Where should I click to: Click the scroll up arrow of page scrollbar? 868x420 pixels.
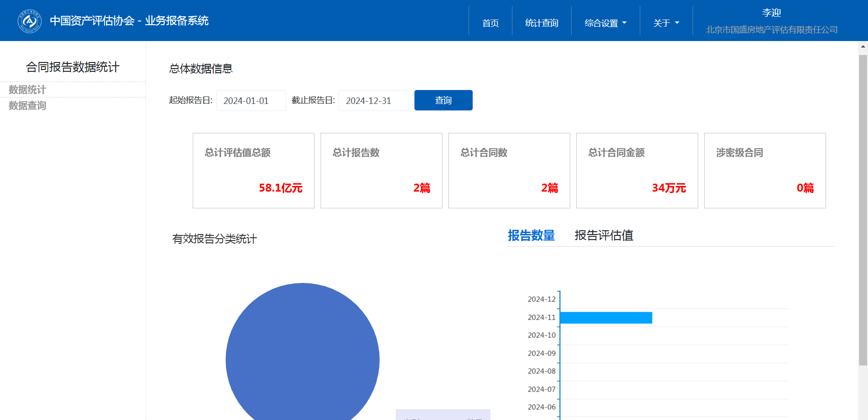point(863,47)
